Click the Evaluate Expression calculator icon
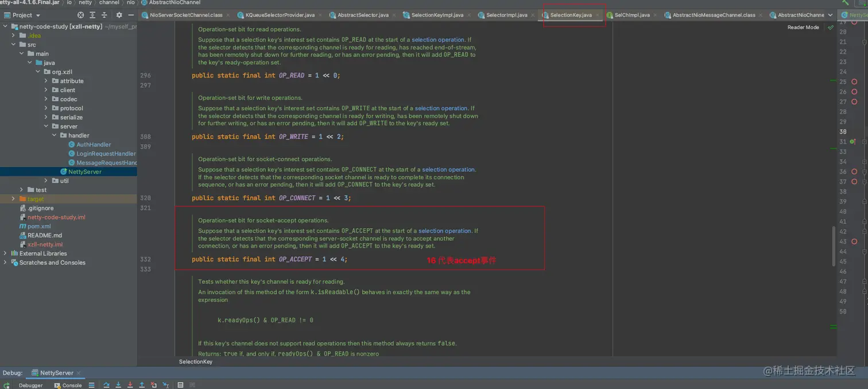This screenshot has width=868, height=389. 180,385
